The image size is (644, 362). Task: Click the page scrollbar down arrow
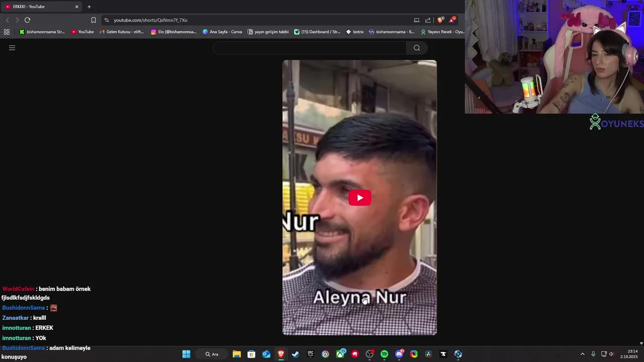coord(641,343)
